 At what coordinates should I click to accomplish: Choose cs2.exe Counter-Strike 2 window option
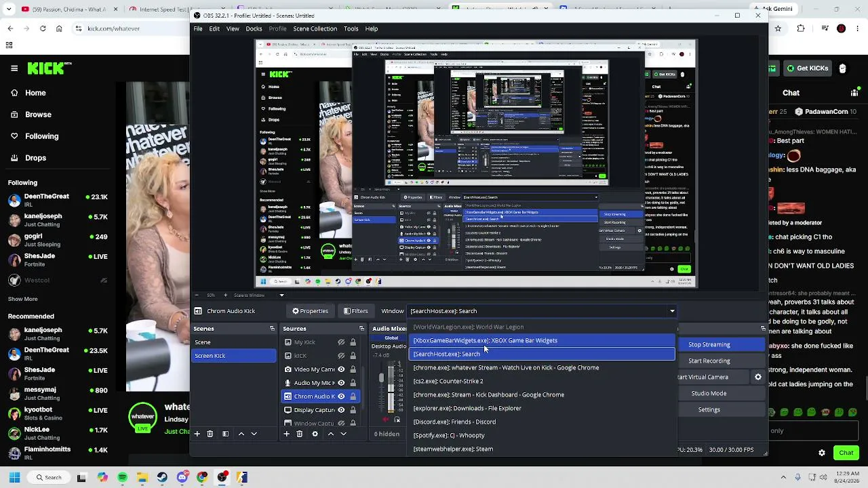point(542,381)
